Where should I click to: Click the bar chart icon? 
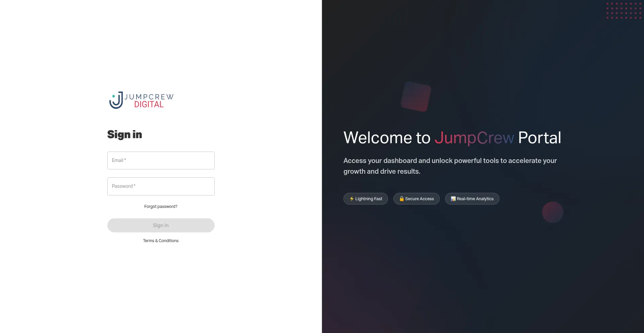(453, 199)
